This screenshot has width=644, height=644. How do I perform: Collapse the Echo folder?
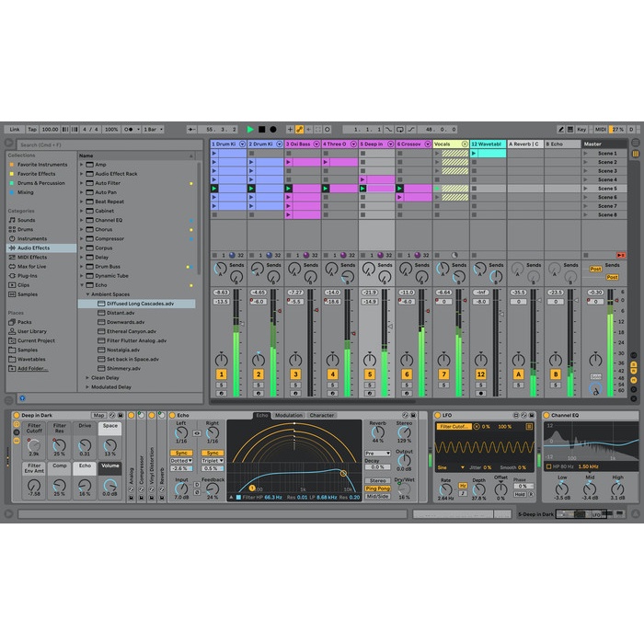81,285
